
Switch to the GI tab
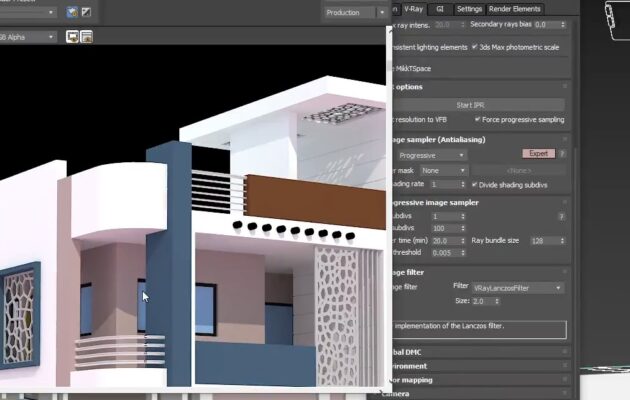[440, 8]
